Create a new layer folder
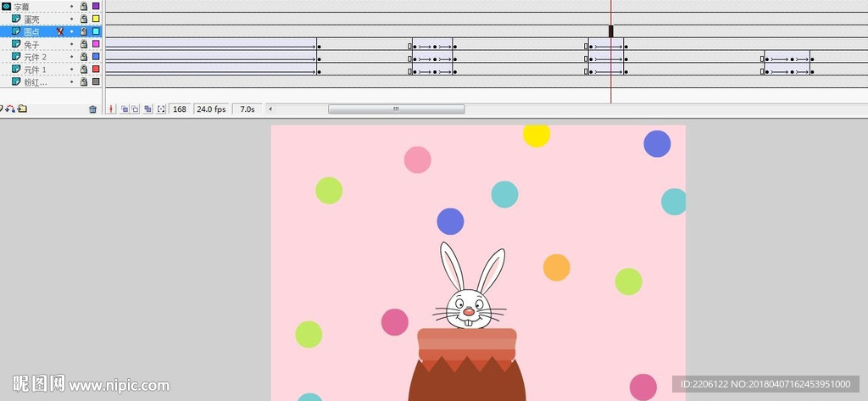Screen dimensions: 868x401 click(22, 109)
